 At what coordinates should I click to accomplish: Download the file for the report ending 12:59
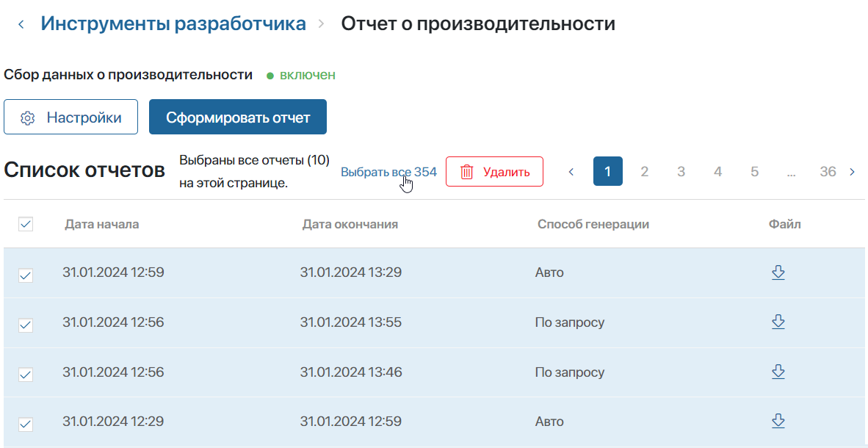pos(778,422)
